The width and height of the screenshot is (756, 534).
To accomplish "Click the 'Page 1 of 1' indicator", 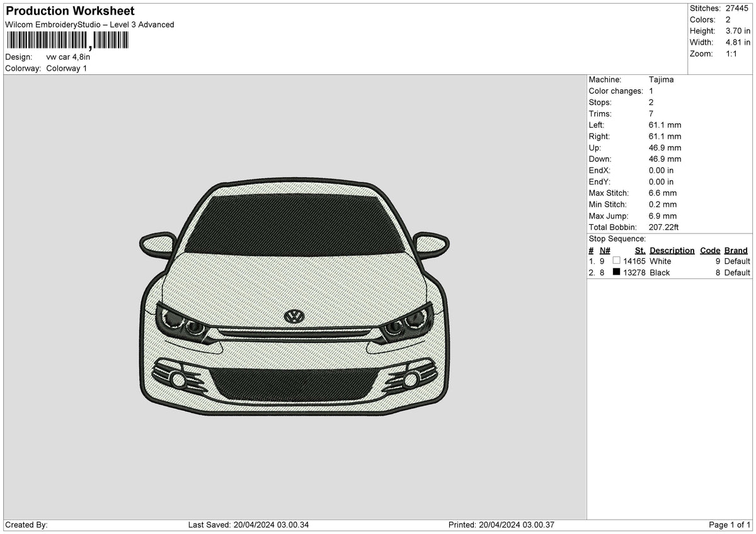I will click(730, 525).
